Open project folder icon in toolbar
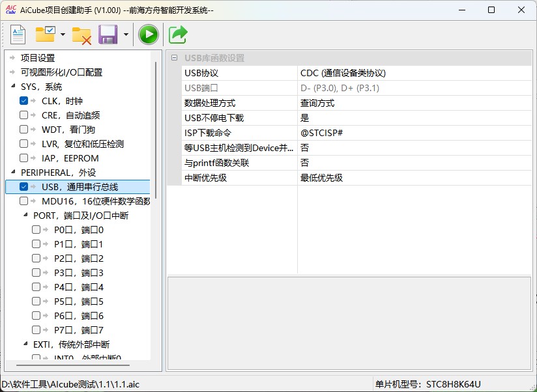Screen dimensions: 537x392 tap(46, 35)
